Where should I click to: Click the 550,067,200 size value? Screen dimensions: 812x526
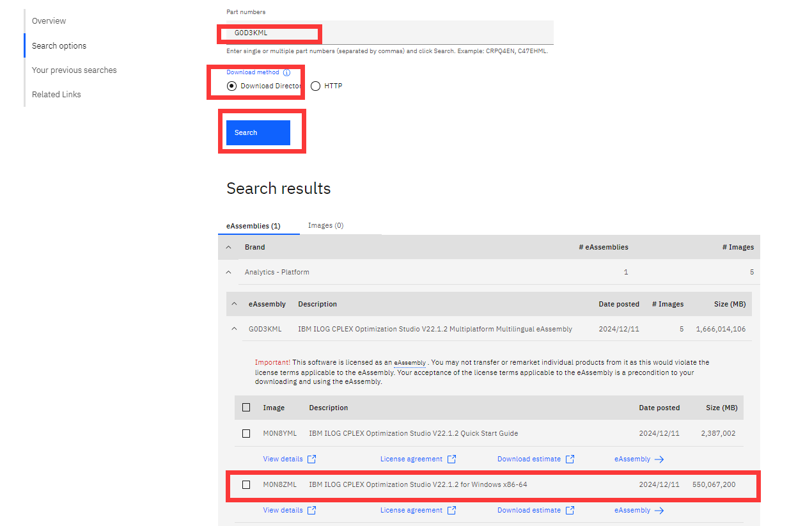714,484
